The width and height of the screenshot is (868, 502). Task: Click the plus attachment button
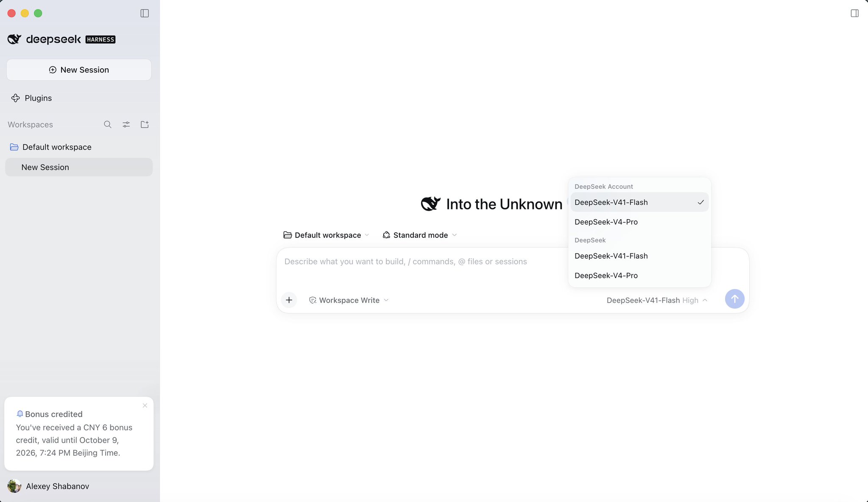pyautogui.click(x=289, y=300)
